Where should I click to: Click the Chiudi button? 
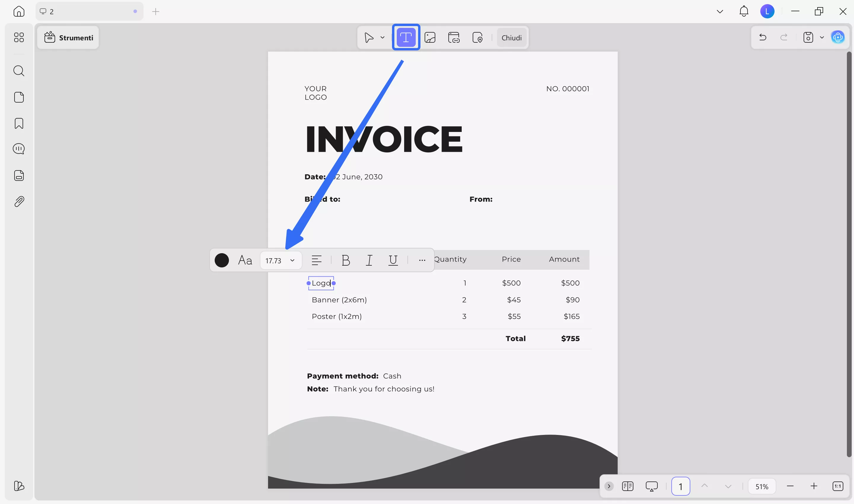click(x=511, y=38)
